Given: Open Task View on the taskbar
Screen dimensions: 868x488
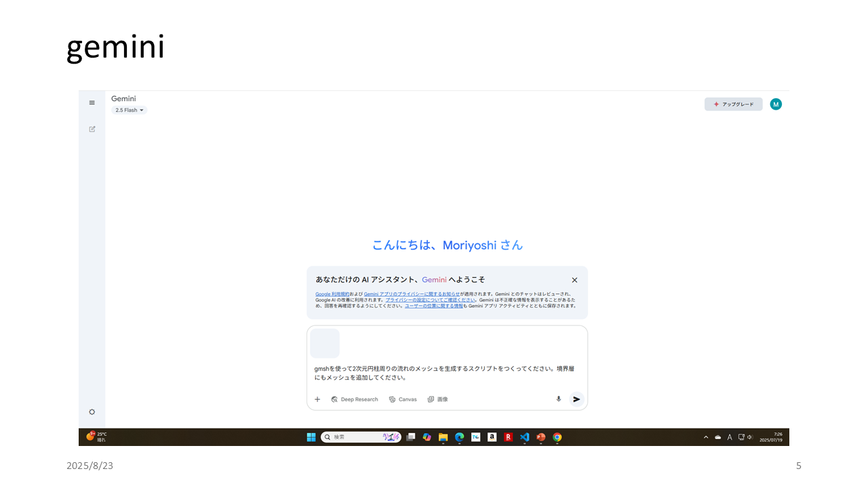Looking at the screenshot, I should [x=410, y=437].
